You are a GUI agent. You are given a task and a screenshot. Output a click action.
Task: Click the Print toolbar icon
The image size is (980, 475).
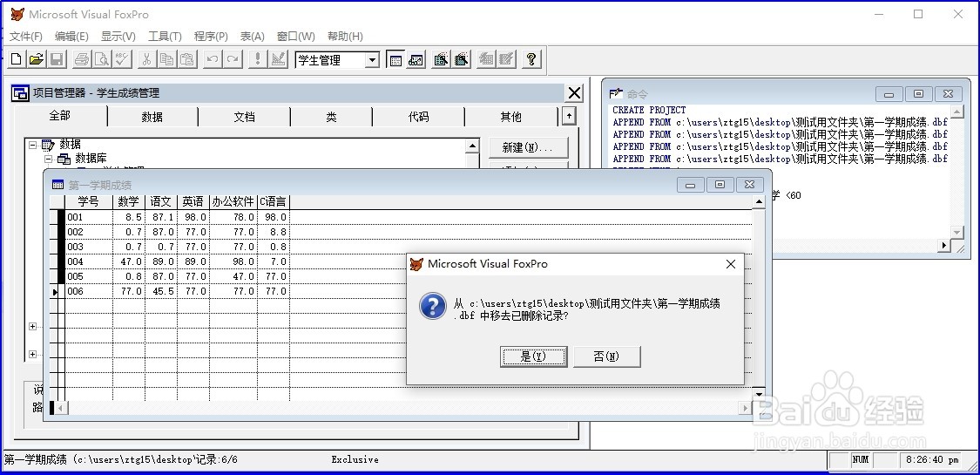tap(81, 60)
